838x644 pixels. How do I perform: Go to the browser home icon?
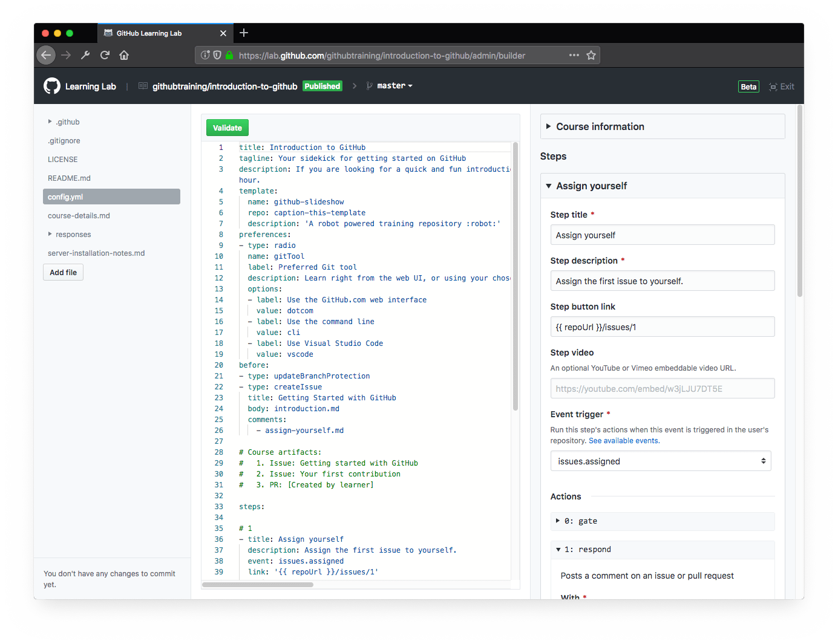[124, 55]
